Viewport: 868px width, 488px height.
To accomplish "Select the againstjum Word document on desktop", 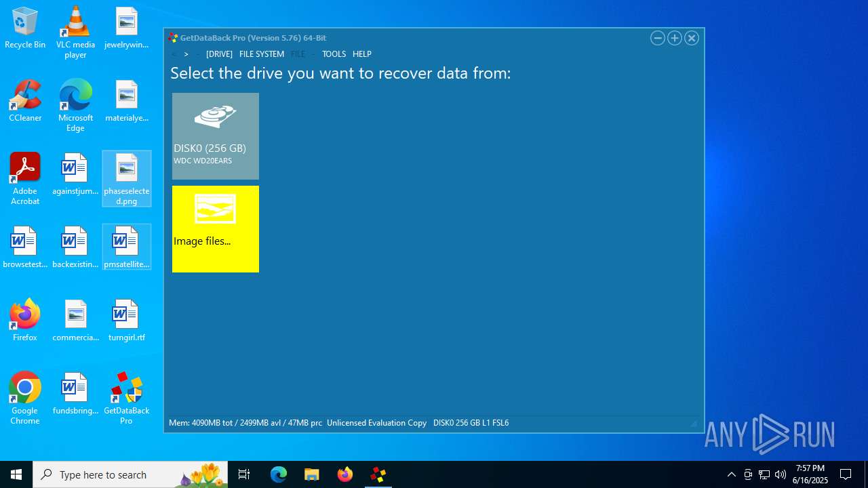I will pos(75,174).
